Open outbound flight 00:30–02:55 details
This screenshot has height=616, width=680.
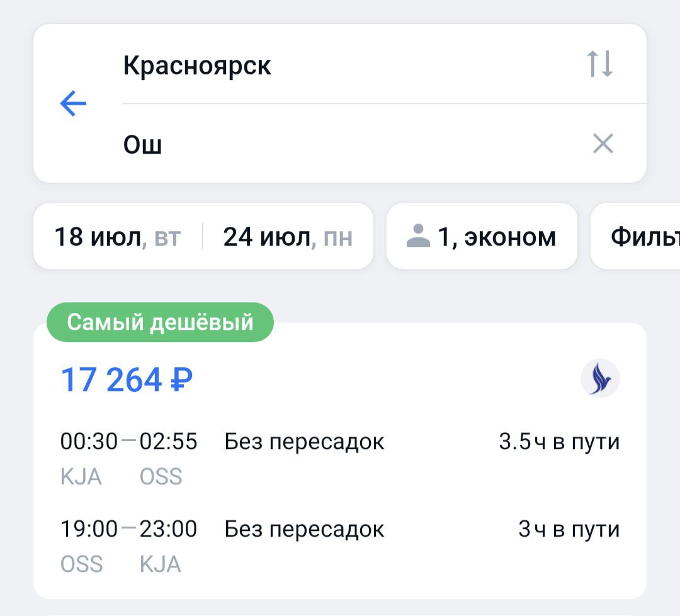click(x=129, y=442)
